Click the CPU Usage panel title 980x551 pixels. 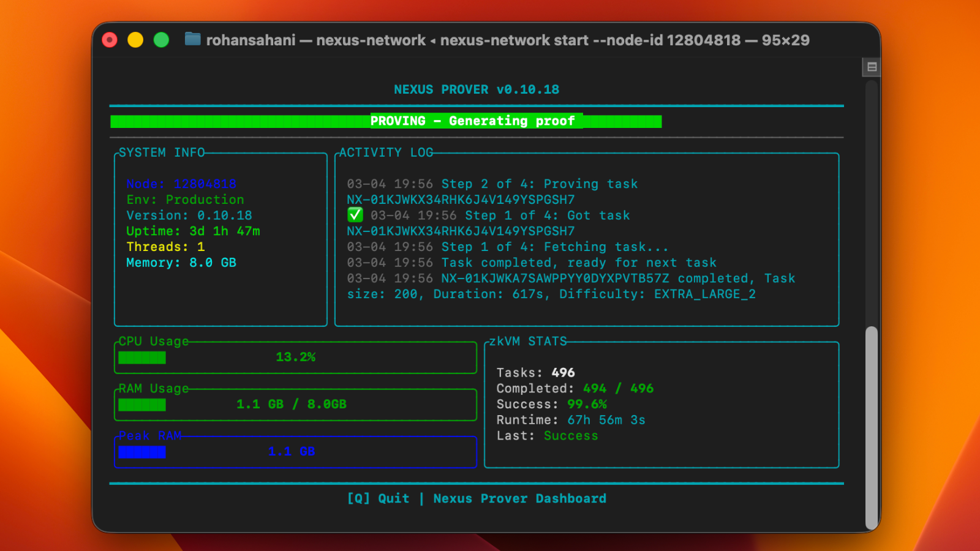click(x=154, y=341)
